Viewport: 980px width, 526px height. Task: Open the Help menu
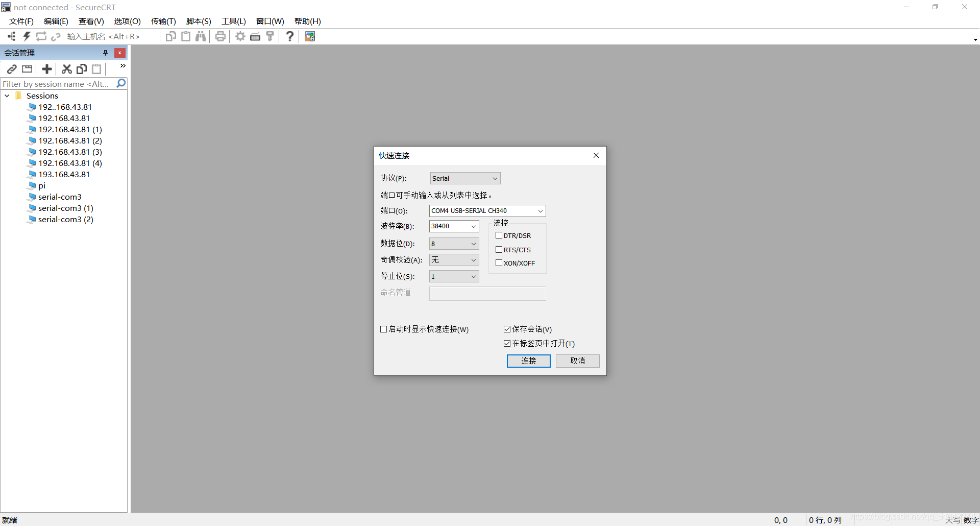pos(307,21)
